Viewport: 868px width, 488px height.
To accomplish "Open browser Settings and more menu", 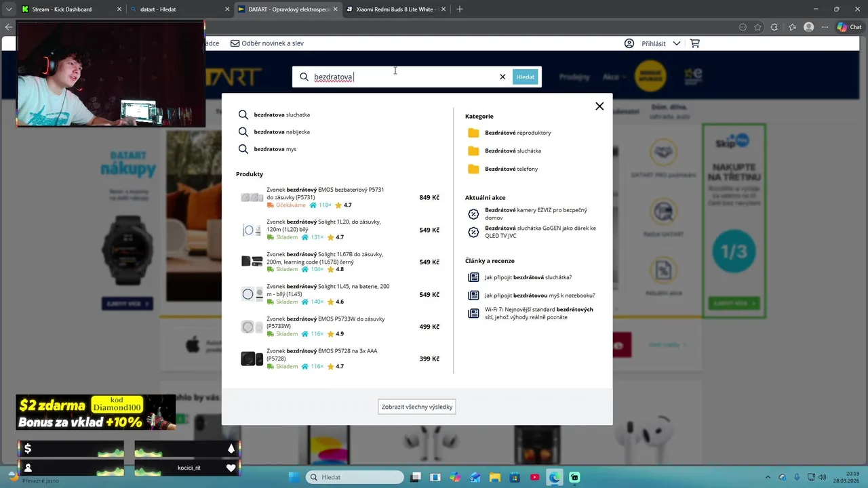I will [x=825, y=27].
